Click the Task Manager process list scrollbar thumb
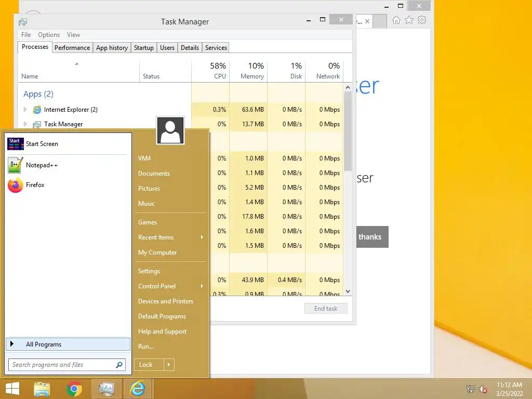 pos(348,130)
